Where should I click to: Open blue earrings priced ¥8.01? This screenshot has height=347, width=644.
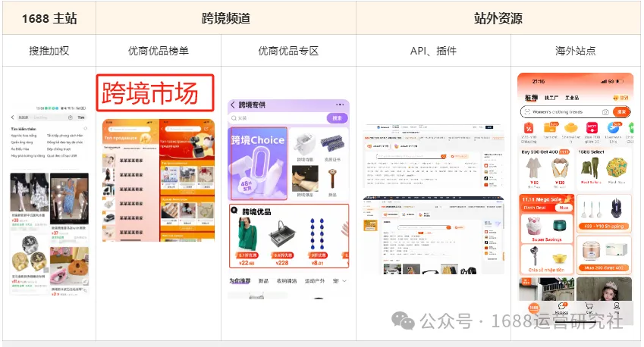click(317, 241)
